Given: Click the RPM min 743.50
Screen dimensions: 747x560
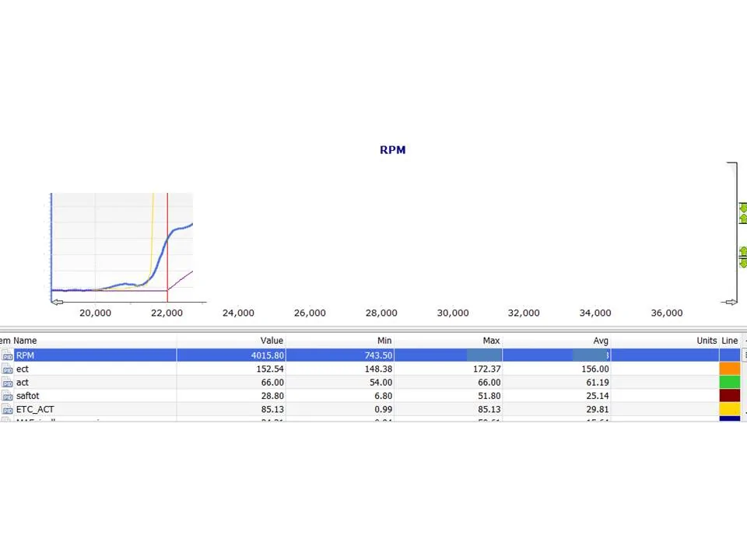Looking at the screenshot, I should (378, 355).
